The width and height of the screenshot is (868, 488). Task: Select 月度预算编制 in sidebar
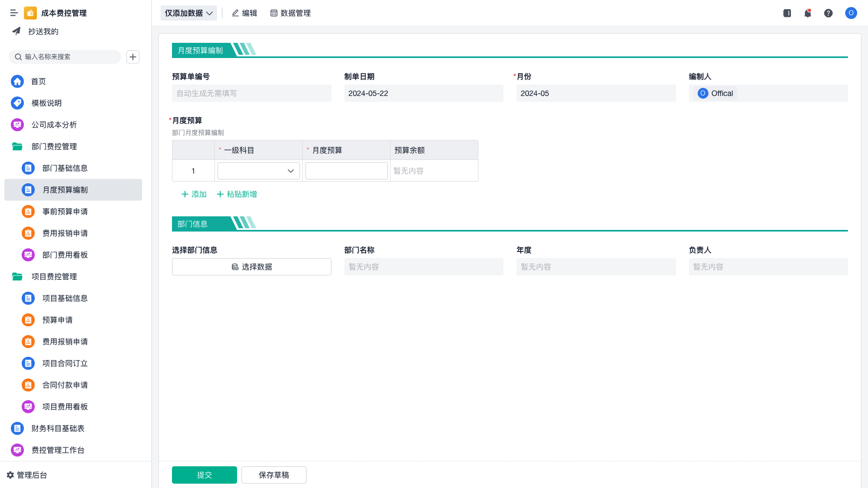pos(73,190)
